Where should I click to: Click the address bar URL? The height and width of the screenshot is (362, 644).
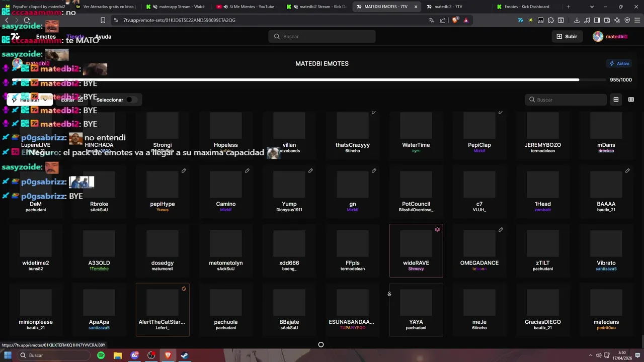click(179, 20)
